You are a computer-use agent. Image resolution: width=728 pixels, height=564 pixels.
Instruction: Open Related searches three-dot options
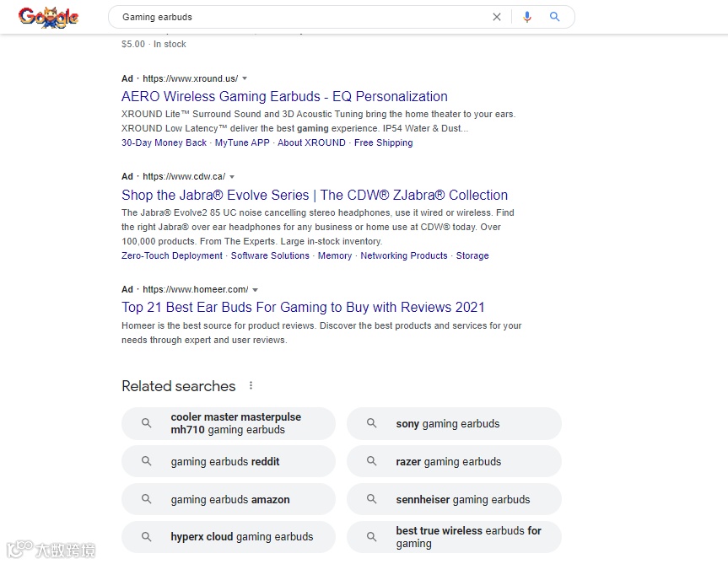(251, 386)
